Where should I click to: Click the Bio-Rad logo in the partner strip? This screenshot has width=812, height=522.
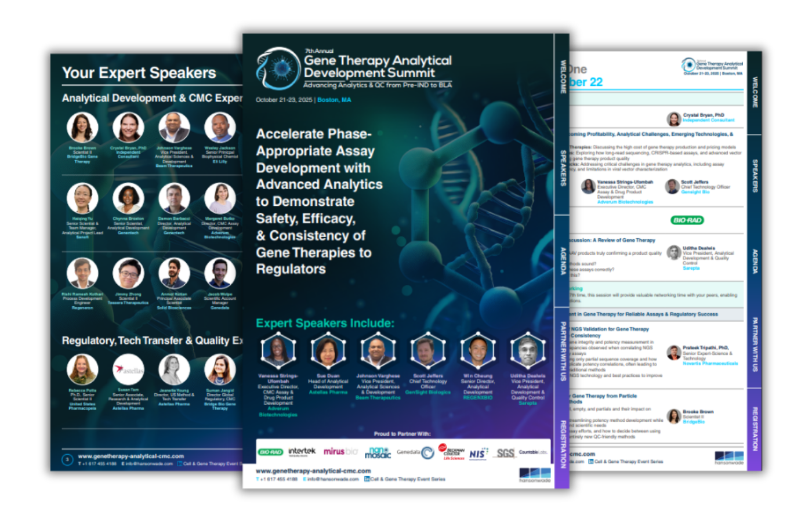point(270,452)
